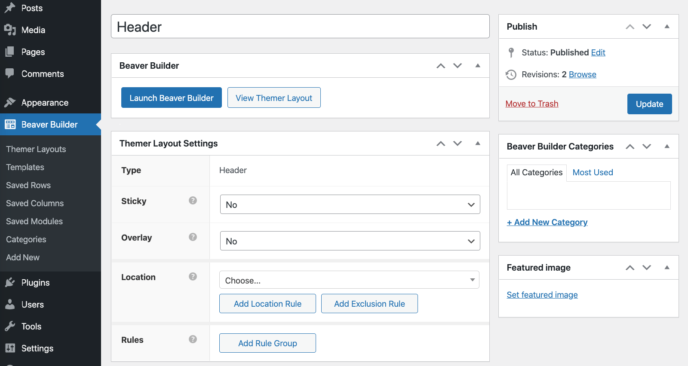Click View Themer Layout button
This screenshot has height=366, width=688.
click(x=274, y=98)
